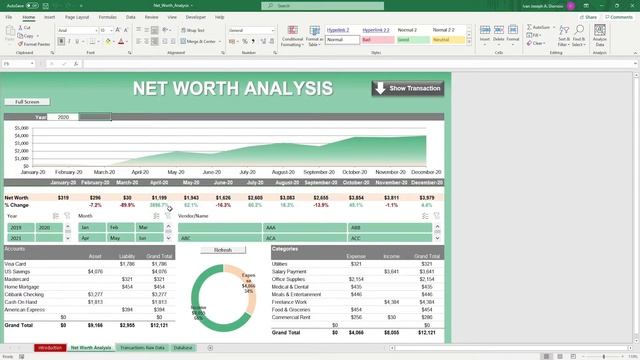Viewport: 640px width, 360px height.
Task: Expand the Fill Color dropdown arrow
Action: pyautogui.click(x=113, y=42)
